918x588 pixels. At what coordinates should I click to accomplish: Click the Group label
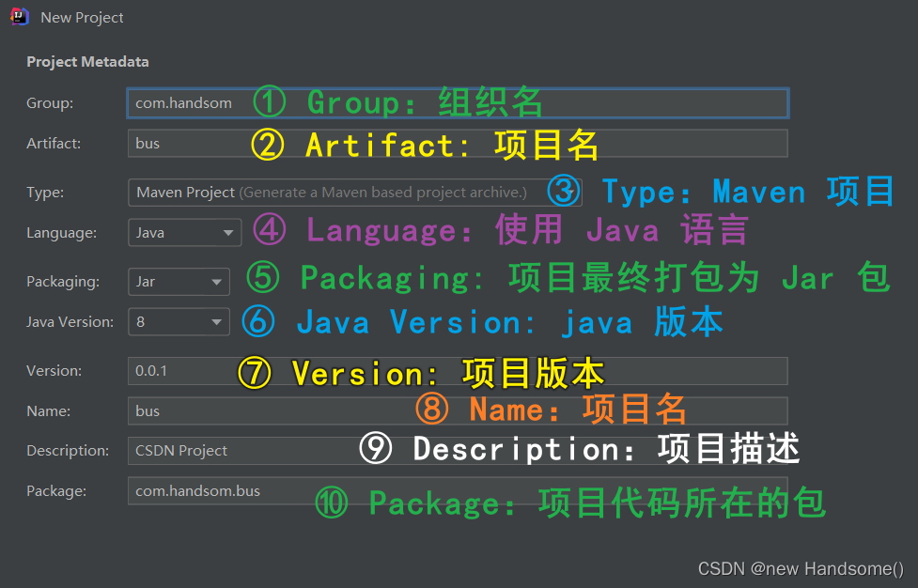[x=49, y=103]
